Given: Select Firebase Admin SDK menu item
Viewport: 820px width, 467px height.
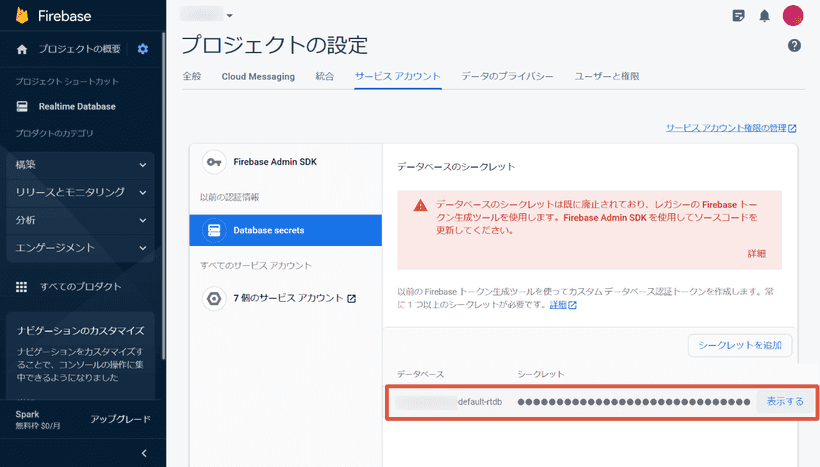Looking at the screenshot, I should [286, 162].
